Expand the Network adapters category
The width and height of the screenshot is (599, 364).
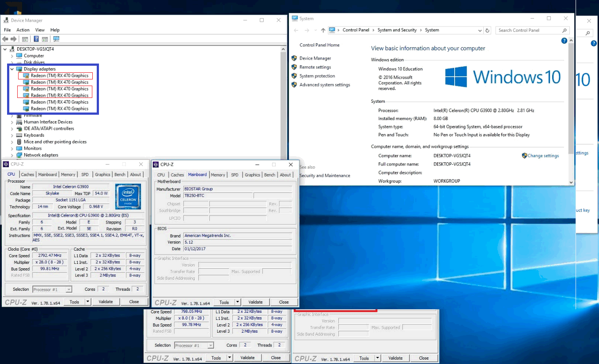pos(12,155)
